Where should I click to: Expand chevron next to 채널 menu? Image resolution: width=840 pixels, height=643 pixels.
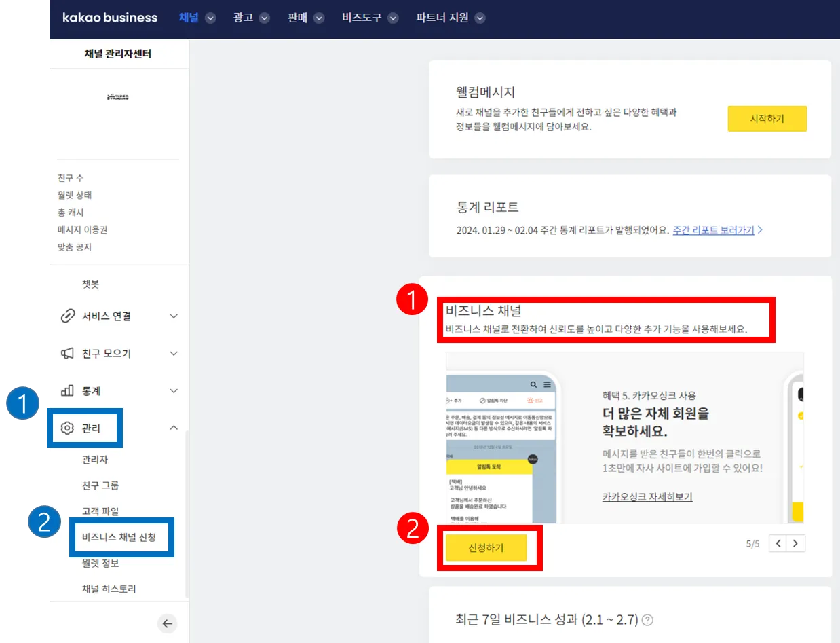(210, 18)
